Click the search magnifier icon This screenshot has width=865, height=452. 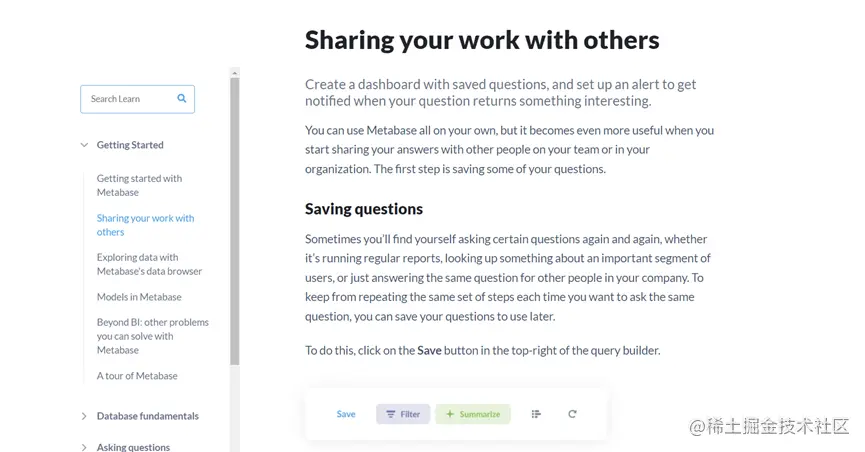(x=182, y=99)
